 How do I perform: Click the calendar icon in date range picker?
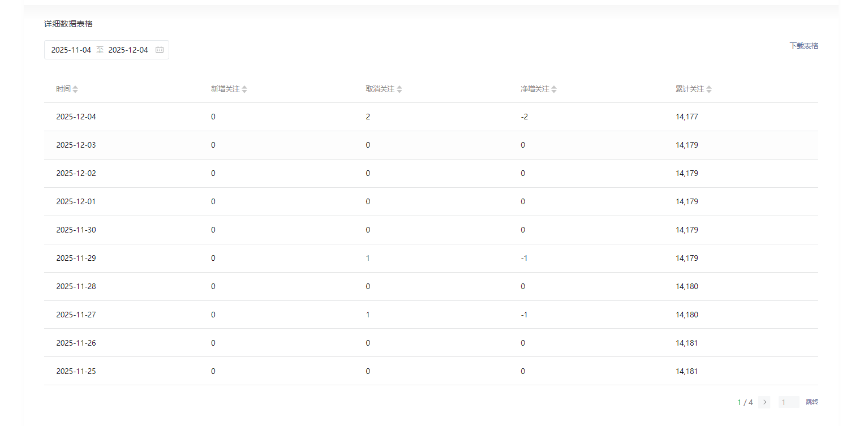pos(160,50)
